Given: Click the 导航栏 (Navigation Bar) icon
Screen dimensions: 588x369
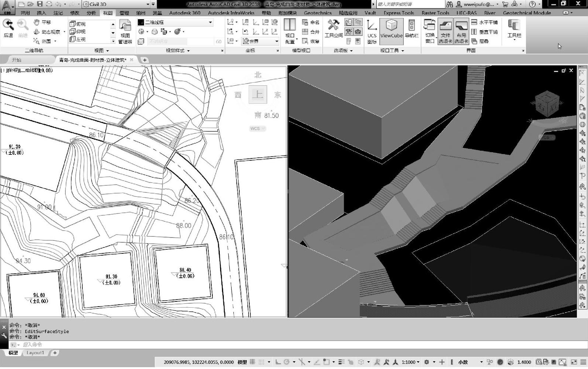Looking at the screenshot, I should pos(411,29).
